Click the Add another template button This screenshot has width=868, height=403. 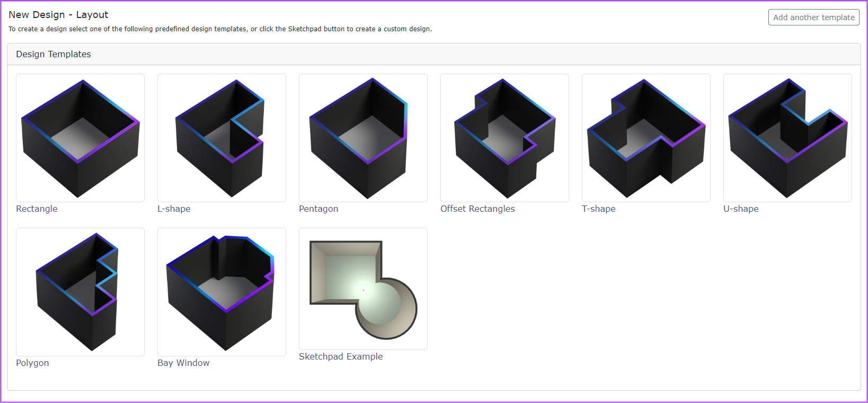[813, 17]
